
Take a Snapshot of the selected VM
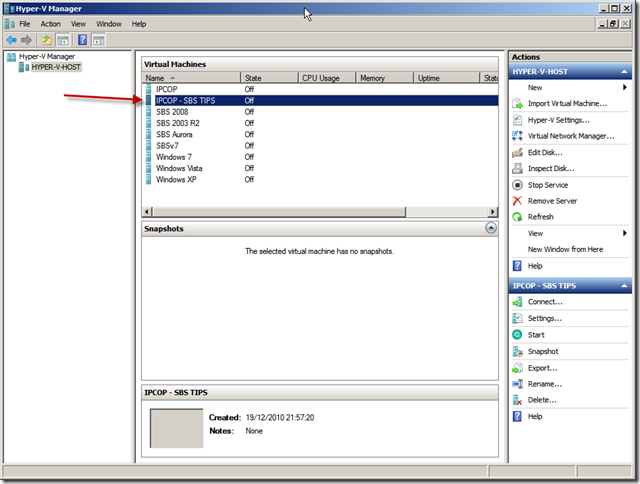coord(543,351)
